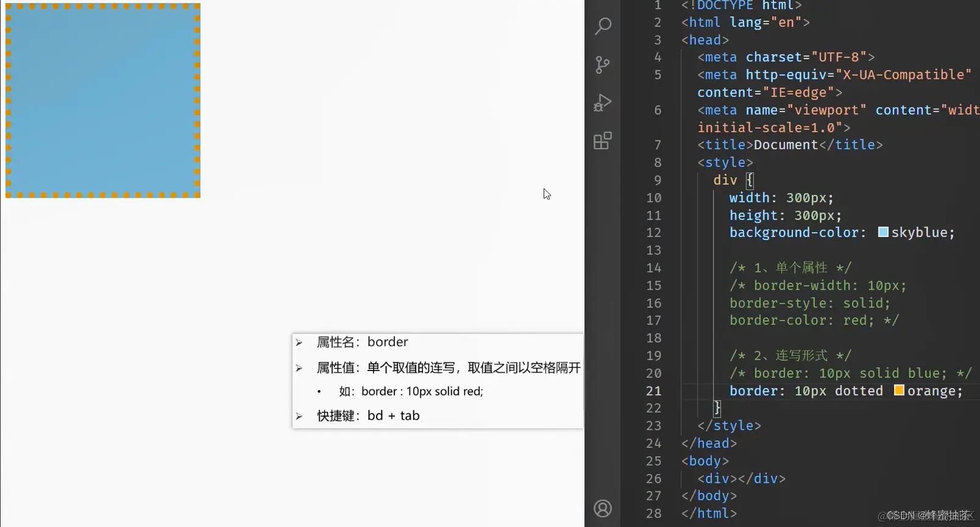Viewport: 980px width, 527px height.
Task: Click the orange color swatch on line 21
Action: (899, 390)
